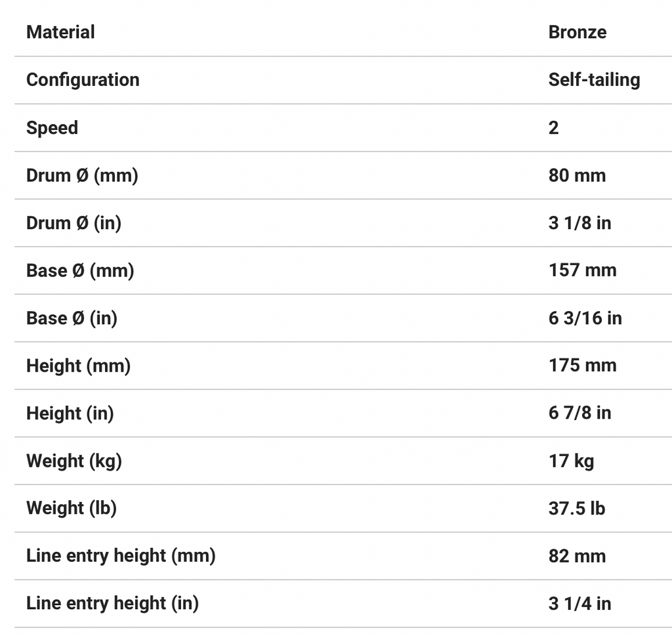Click the 6 7/8 in value

coord(579,413)
